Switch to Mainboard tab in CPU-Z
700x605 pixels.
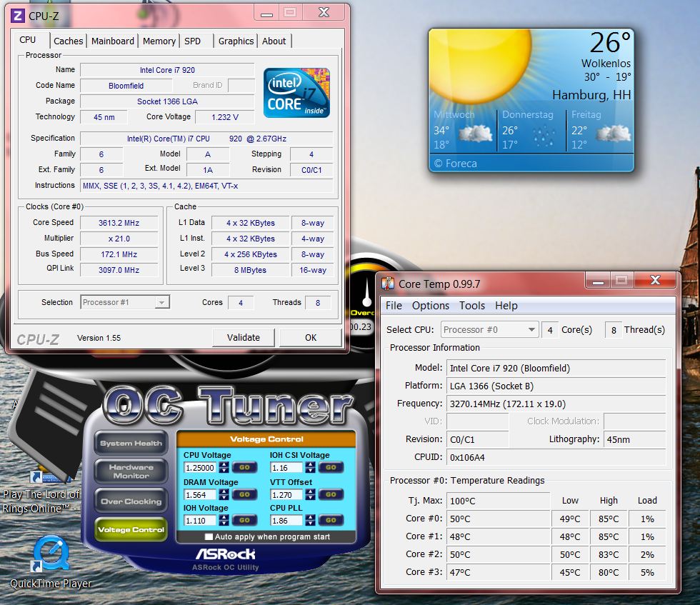[113, 41]
